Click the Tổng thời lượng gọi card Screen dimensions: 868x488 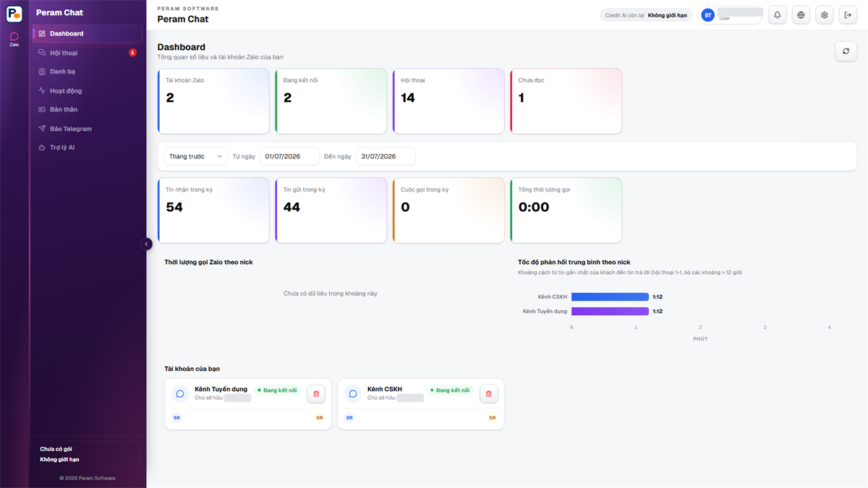pyautogui.click(x=566, y=210)
